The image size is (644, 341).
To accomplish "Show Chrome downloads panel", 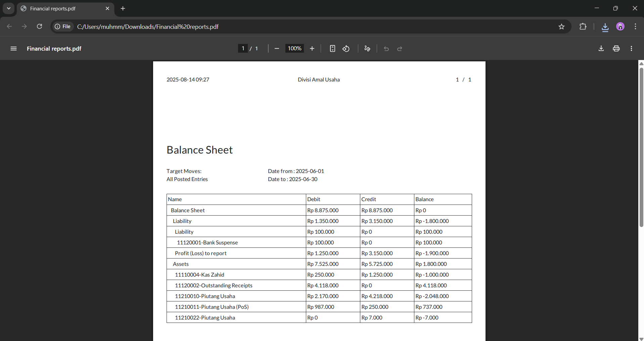I will click(x=605, y=27).
